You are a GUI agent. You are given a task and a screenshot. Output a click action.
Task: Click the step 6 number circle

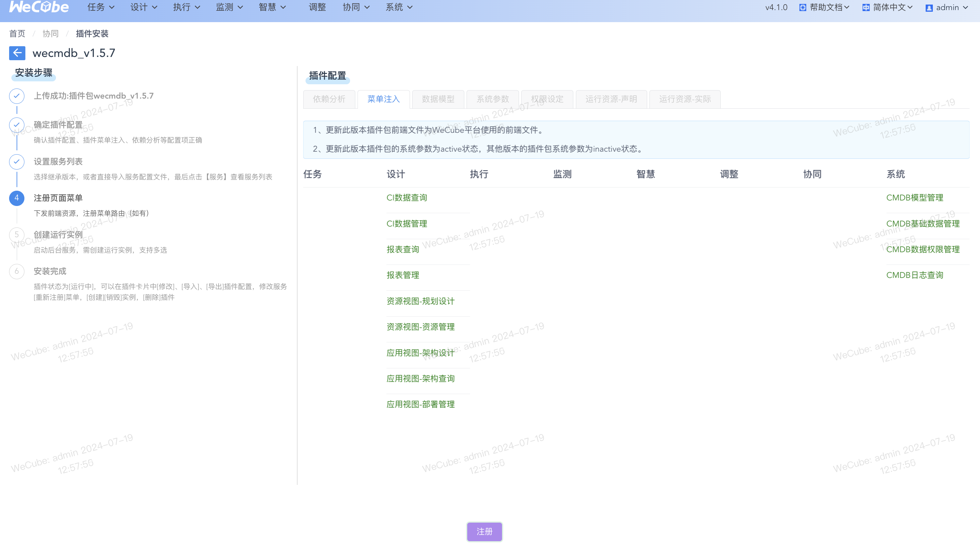pyautogui.click(x=17, y=271)
